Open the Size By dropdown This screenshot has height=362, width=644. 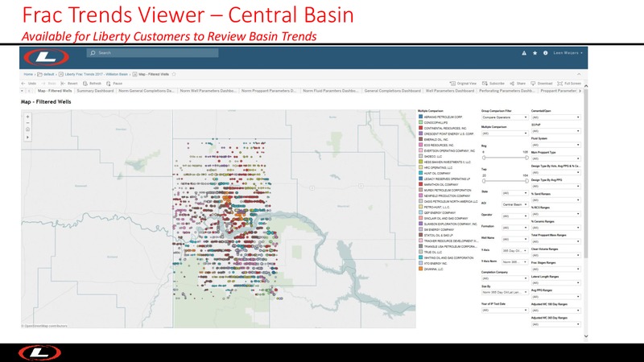point(505,292)
